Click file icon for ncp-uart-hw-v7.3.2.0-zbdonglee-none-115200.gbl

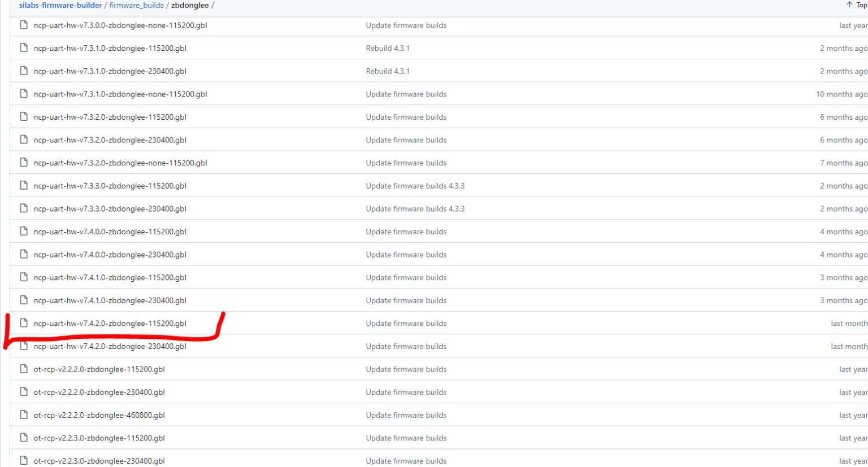pyautogui.click(x=24, y=162)
